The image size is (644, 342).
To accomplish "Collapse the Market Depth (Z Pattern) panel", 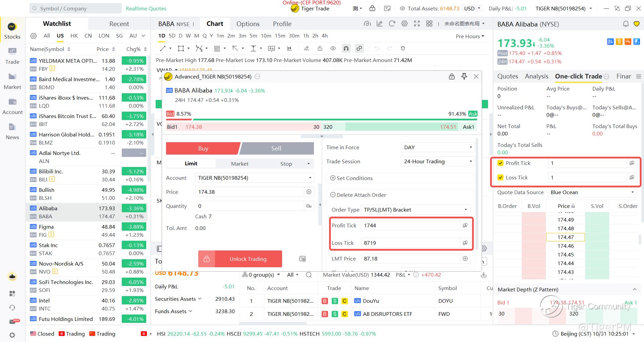I will click(634, 289).
